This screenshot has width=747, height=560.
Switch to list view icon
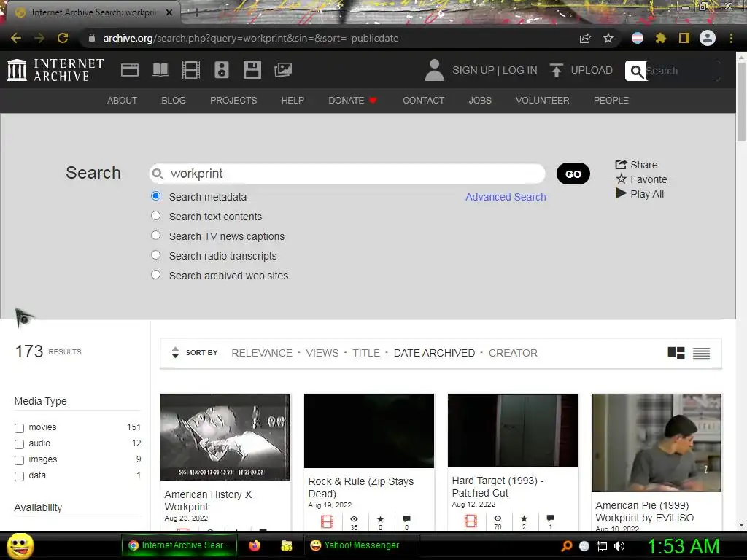[701, 354]
